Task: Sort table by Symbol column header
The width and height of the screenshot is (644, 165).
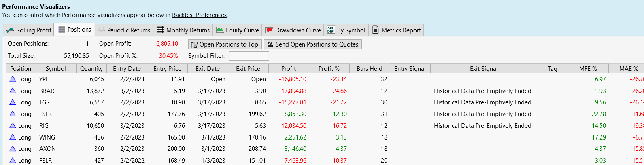Action: tap(55, 69)
